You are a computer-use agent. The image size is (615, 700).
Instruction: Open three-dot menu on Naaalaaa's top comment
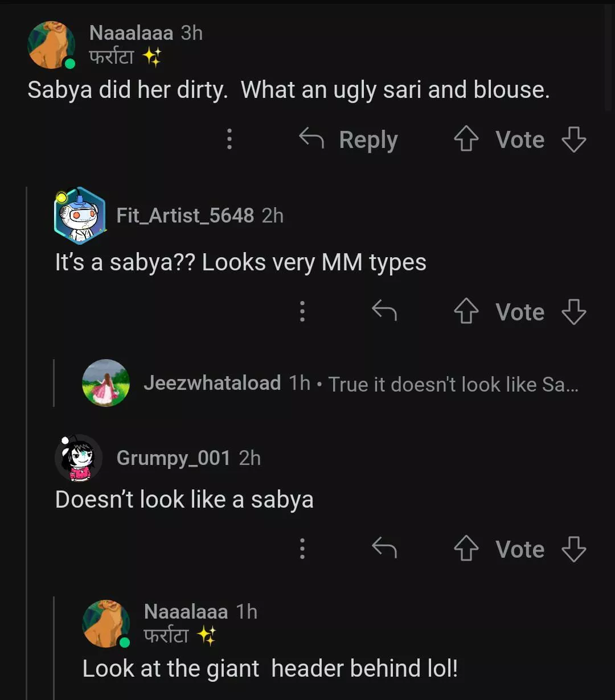click(229, 139)
